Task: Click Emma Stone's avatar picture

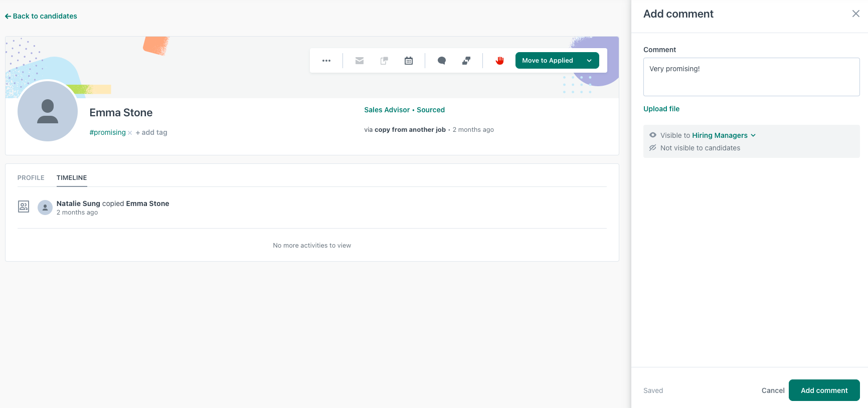Action: [x=48, y=111]
